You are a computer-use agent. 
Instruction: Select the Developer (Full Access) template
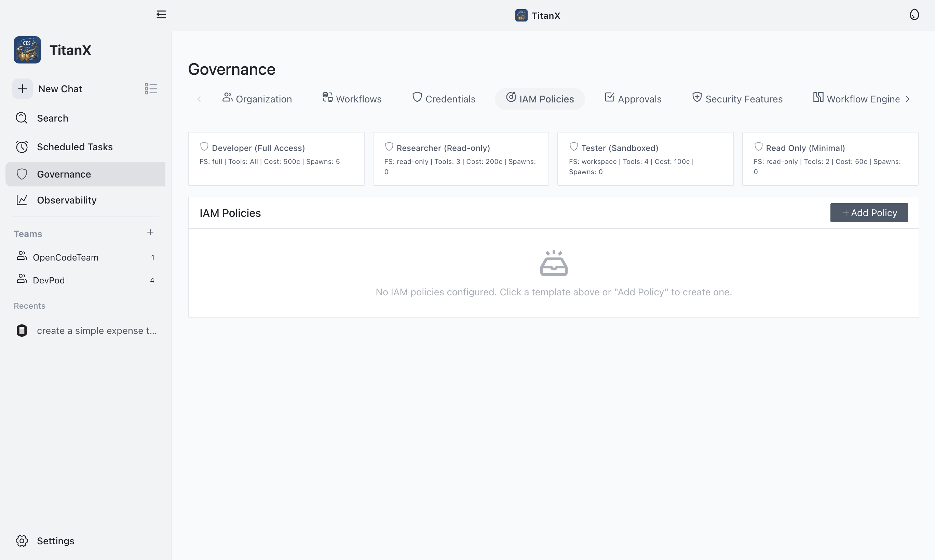pos(276,158)
